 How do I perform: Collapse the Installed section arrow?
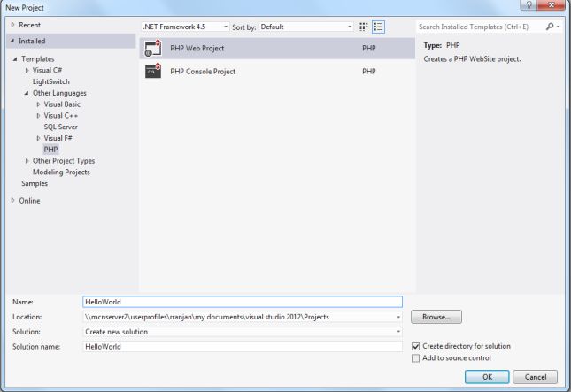(x=12, y=41)
